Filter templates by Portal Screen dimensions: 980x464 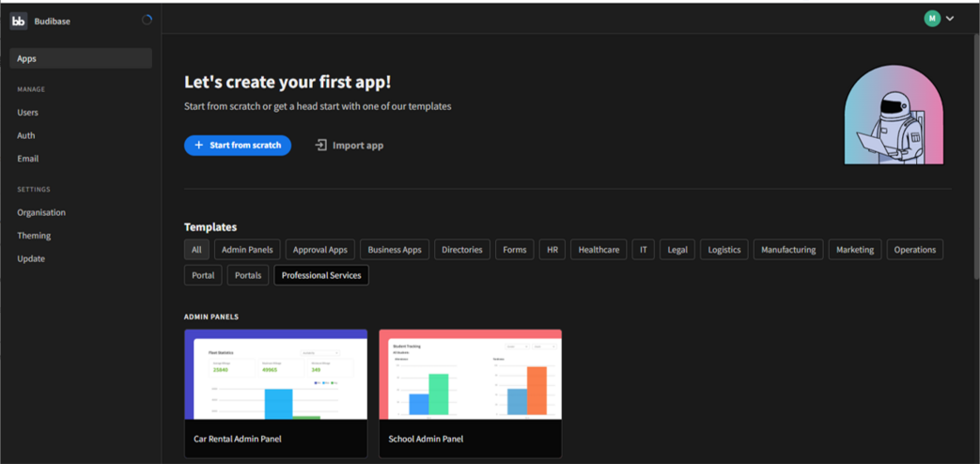[x=203, y=275]
